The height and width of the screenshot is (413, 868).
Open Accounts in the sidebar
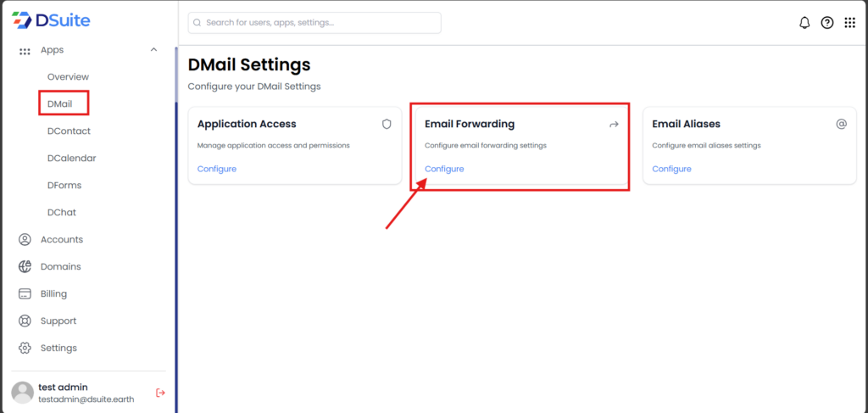(x=61, y=239)
